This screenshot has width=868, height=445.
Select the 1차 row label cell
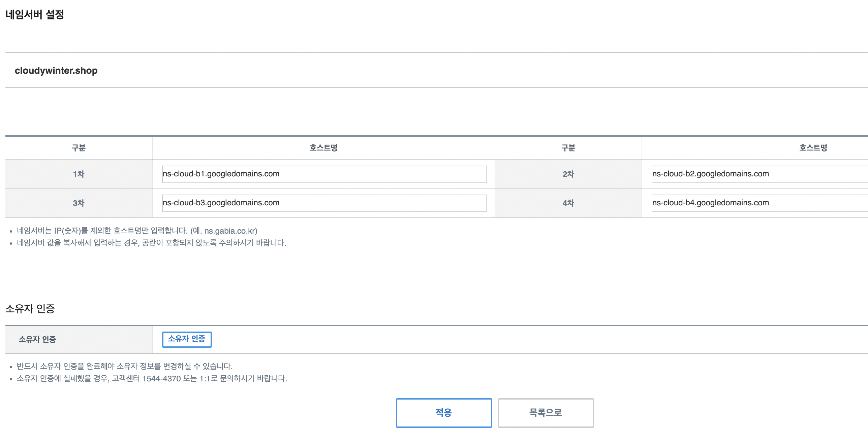79,174
